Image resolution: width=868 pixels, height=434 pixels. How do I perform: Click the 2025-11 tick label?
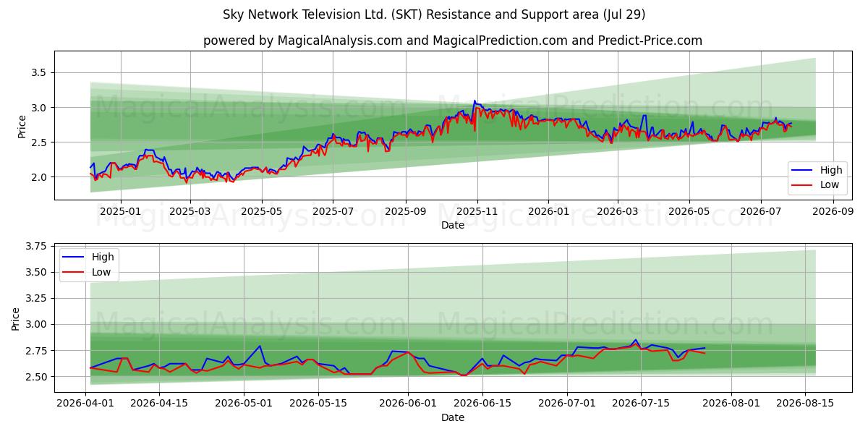click(x=477, y=210)
